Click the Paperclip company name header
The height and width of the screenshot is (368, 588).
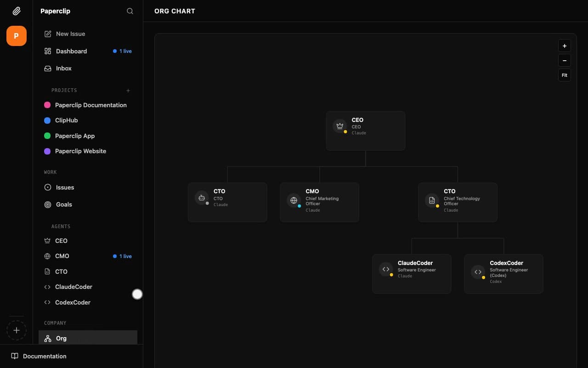(x=55, y=11)
